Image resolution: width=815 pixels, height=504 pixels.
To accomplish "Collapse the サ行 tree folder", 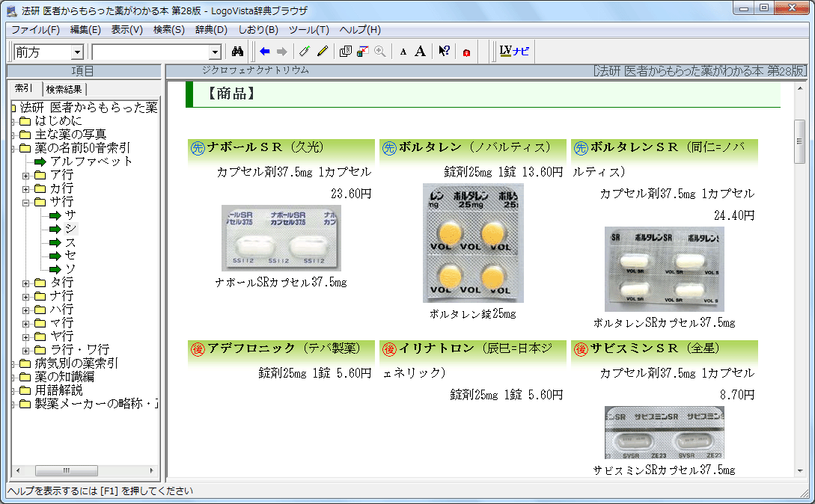I will [x=26, y=202].
